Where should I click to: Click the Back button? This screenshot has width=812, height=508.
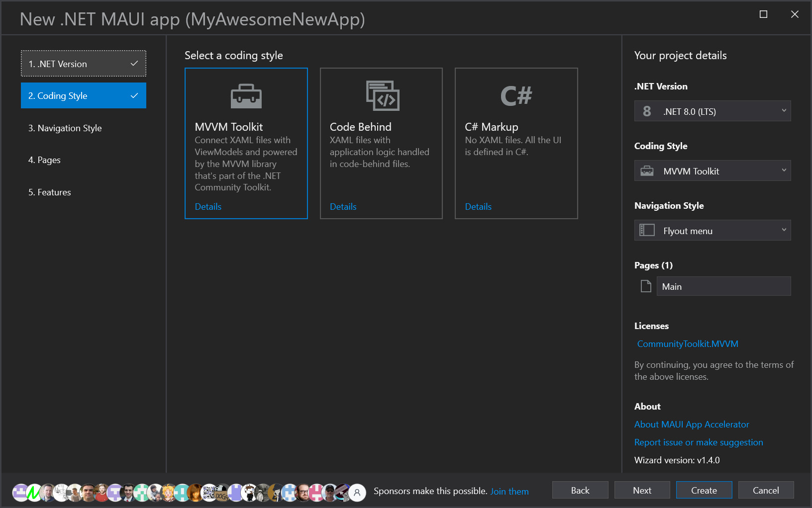pyautogui.click(x=580, y=490)
